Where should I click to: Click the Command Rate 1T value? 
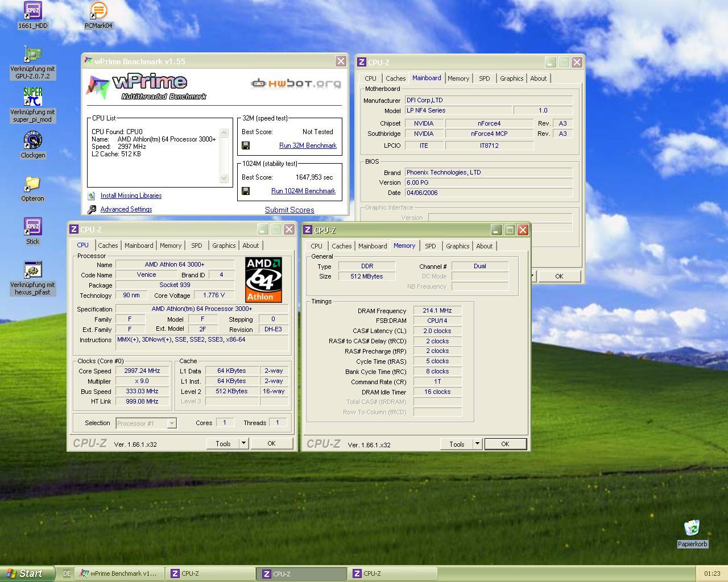437,381
